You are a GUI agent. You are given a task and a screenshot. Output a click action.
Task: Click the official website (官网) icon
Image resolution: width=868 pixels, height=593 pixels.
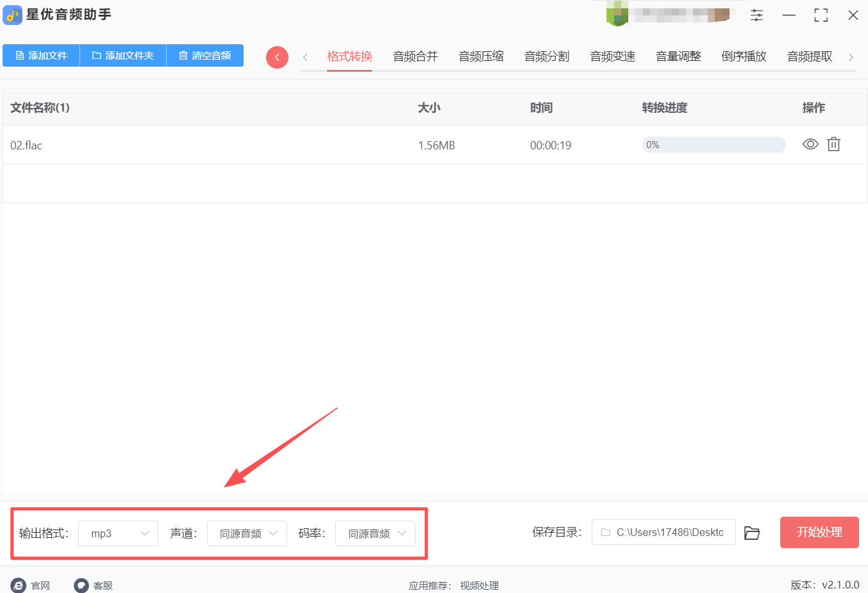19,585
